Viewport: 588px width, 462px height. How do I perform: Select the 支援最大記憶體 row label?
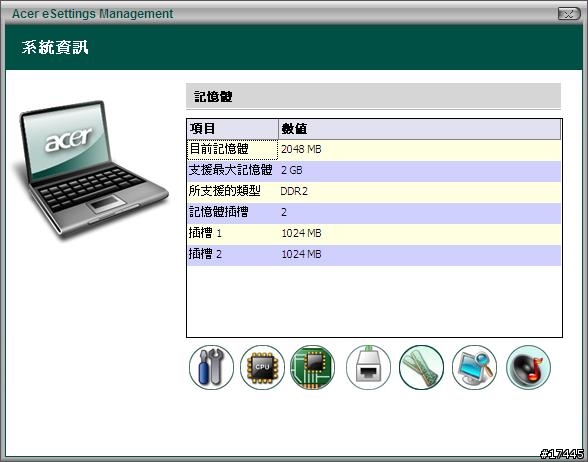pos(230,170)
